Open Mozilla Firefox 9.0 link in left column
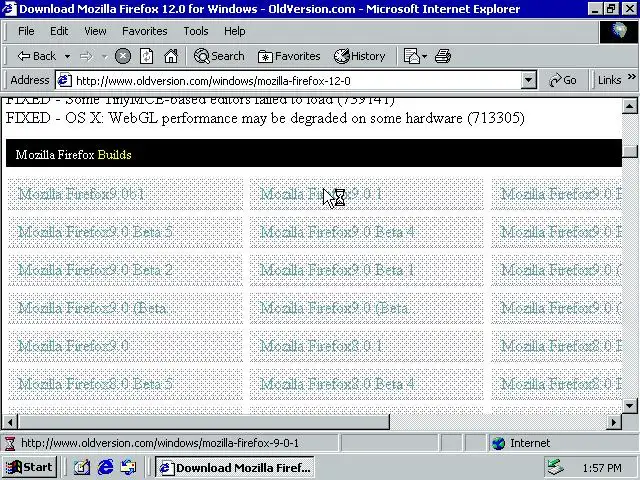This screenshot has width=640, height=480. [73, 346]
